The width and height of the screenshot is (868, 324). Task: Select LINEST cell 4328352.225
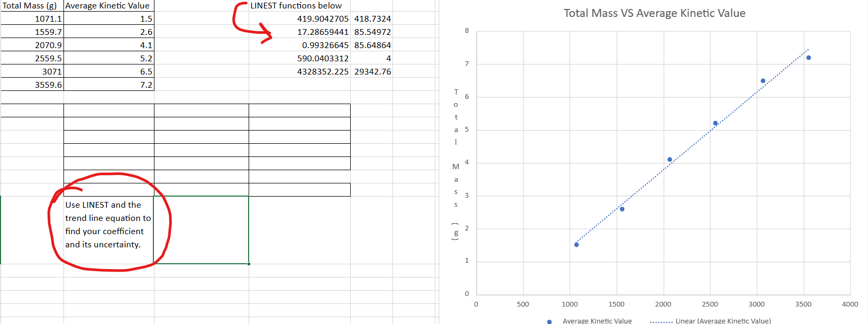299,71
